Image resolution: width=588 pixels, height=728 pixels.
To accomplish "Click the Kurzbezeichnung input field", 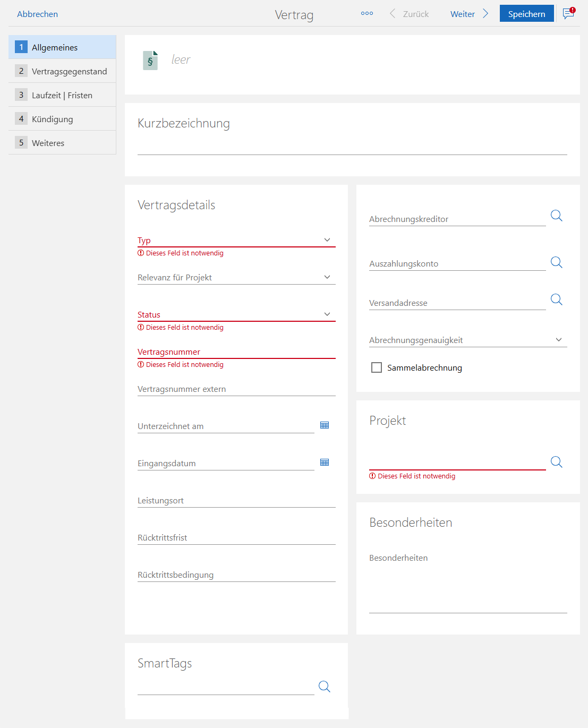I will tap(352, 149).
